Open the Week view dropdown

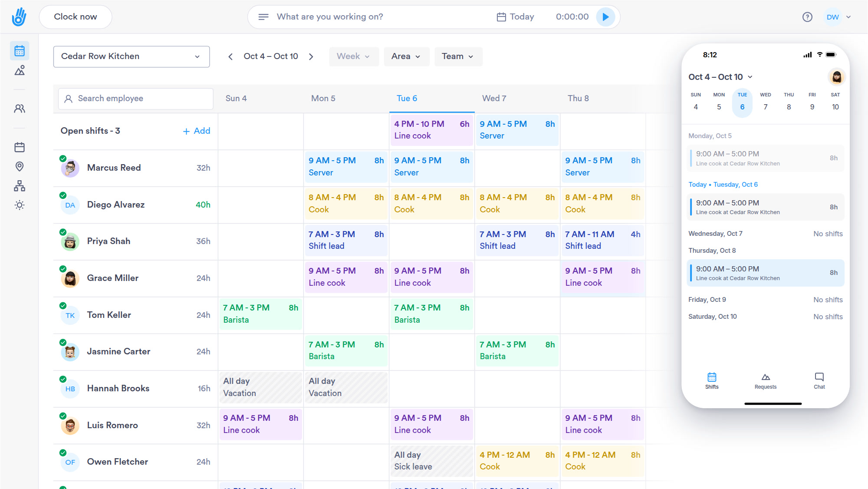coord(354,56)
